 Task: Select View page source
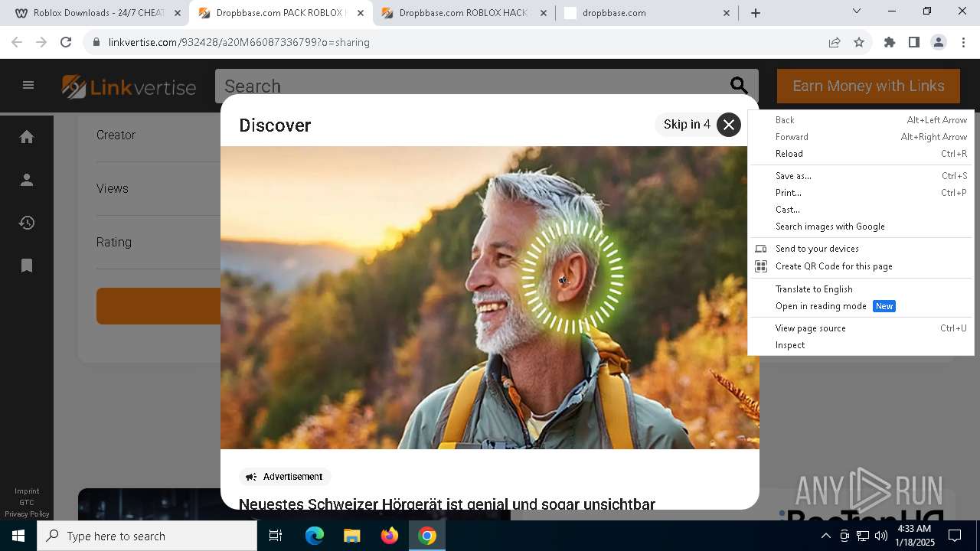(861, 328)
